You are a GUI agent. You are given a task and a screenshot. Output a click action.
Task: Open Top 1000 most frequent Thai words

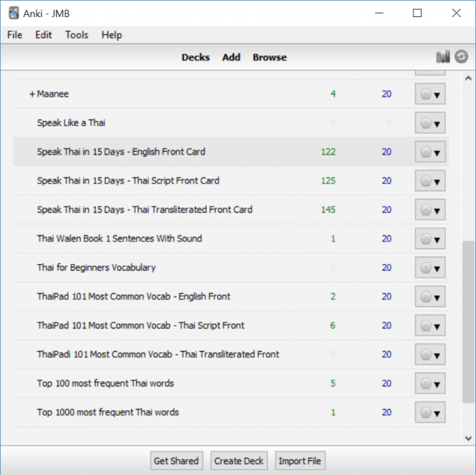(108, 413)
